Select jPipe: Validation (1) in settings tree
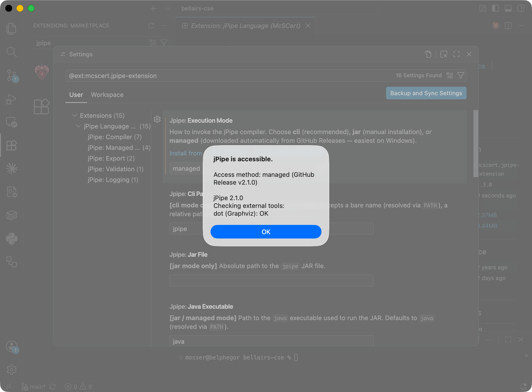The width and height of the screenshot is (532, 392). coord(115,169)
